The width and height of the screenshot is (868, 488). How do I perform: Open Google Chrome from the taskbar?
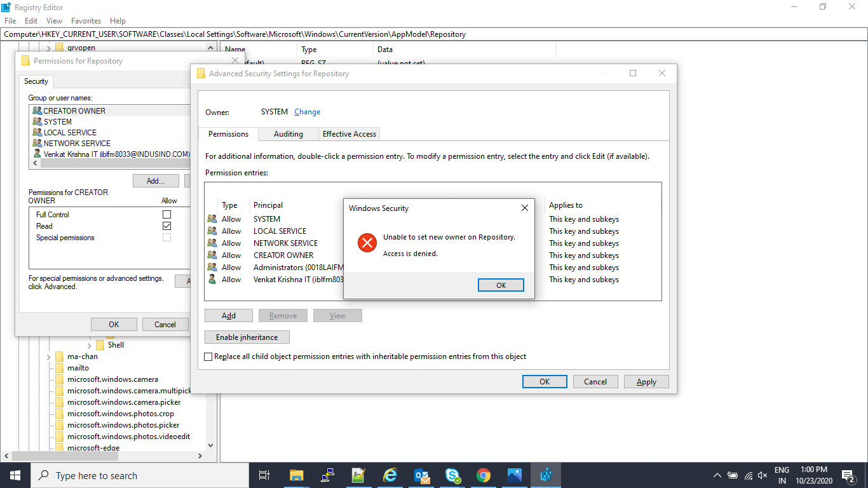point(484,475)
